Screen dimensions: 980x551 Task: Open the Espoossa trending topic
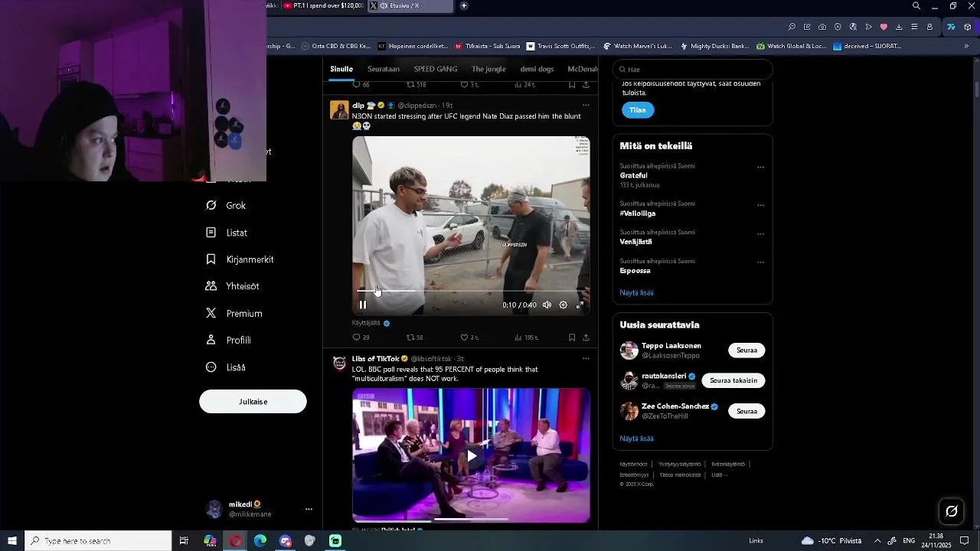pos(635,271)
